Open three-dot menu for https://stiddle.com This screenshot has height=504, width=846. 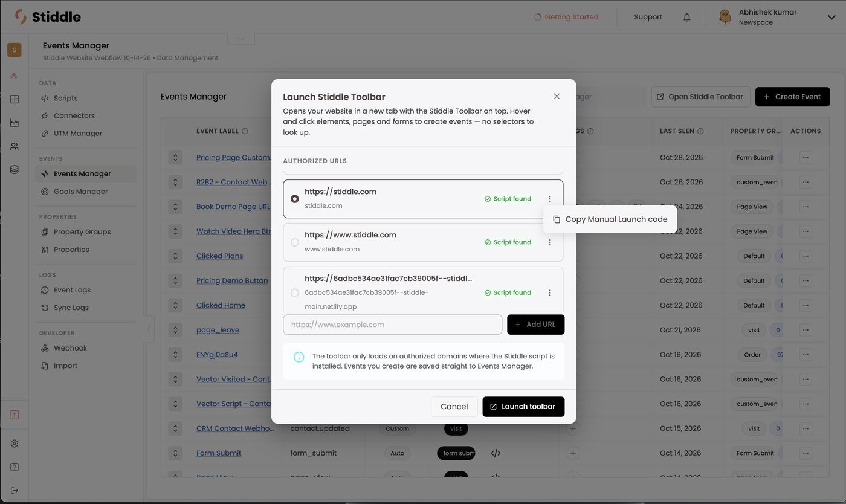[549, 199]
